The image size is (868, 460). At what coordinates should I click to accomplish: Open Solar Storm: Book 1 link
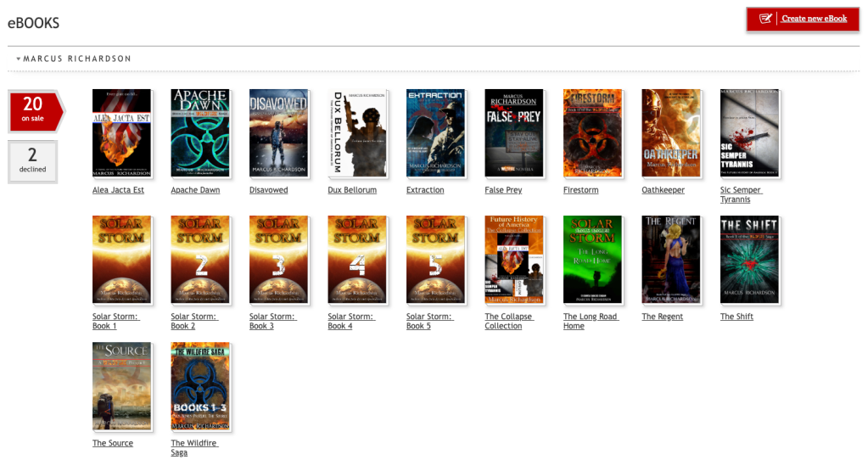coord(116,321)
